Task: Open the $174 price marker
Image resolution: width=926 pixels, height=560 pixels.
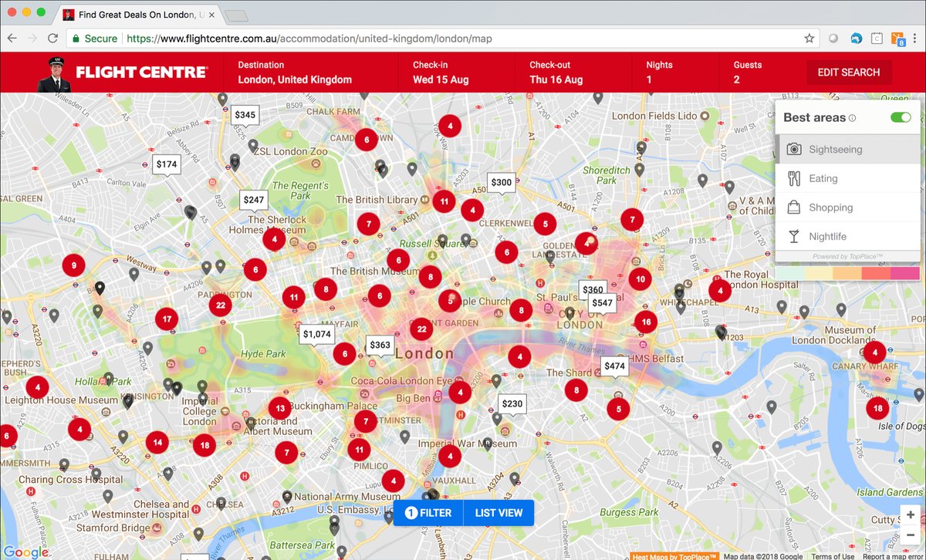Action: point(167,164)
